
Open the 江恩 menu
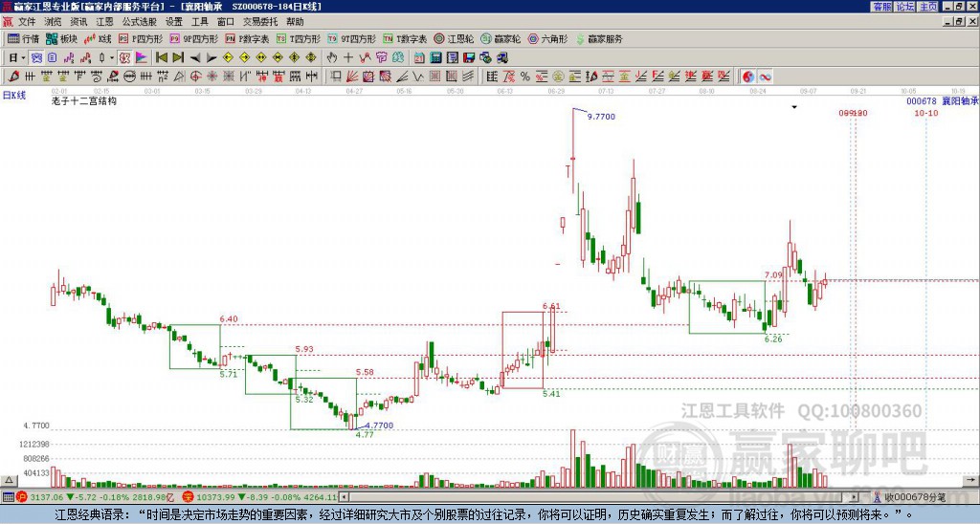104,22
